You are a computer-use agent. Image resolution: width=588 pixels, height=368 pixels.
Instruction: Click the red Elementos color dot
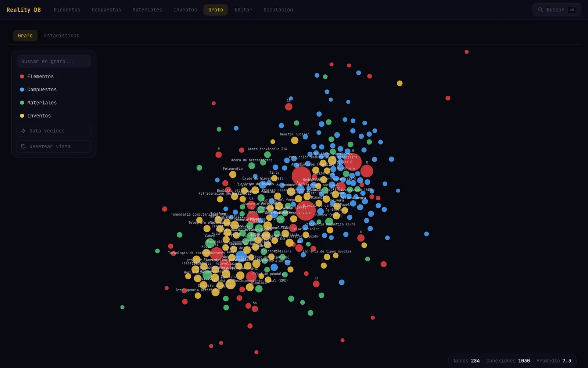[22, 77]
